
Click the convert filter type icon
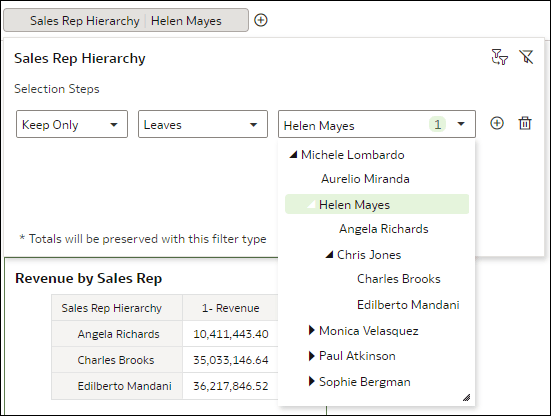click(x=499, y=57)
